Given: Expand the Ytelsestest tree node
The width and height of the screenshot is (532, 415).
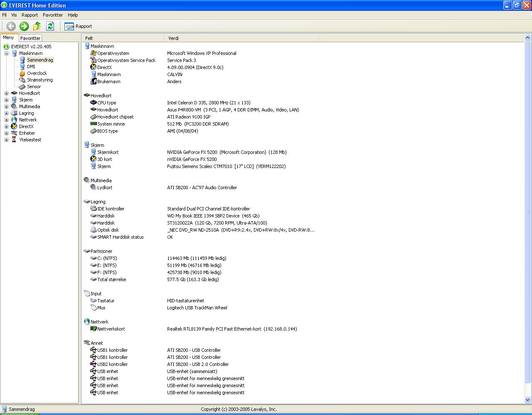Looking at the screenshot, I should coord(6,140).
